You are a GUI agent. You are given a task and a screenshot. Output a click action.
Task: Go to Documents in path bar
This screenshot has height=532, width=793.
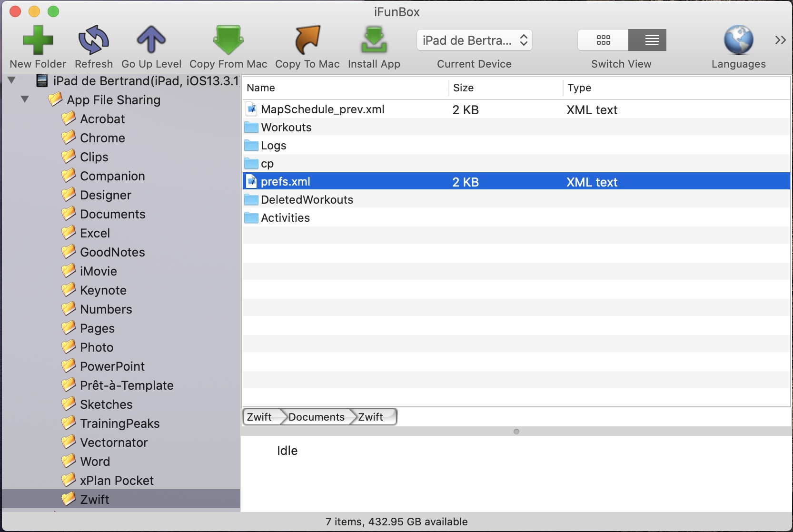(317, 417)
